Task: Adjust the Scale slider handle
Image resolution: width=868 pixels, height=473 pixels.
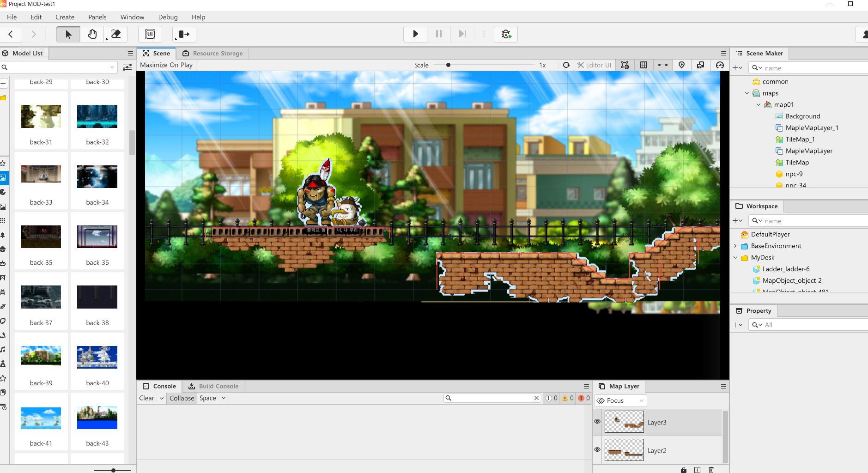Action: [448, 65]
